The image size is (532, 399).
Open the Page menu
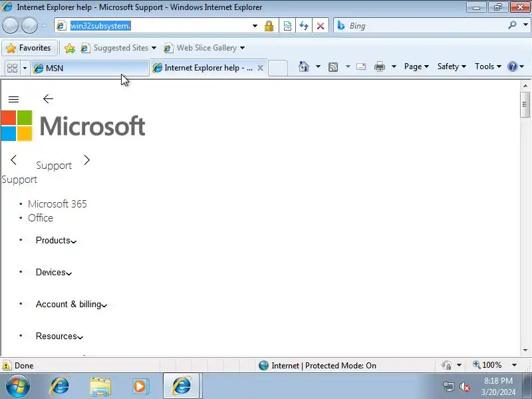click(416, 66)
